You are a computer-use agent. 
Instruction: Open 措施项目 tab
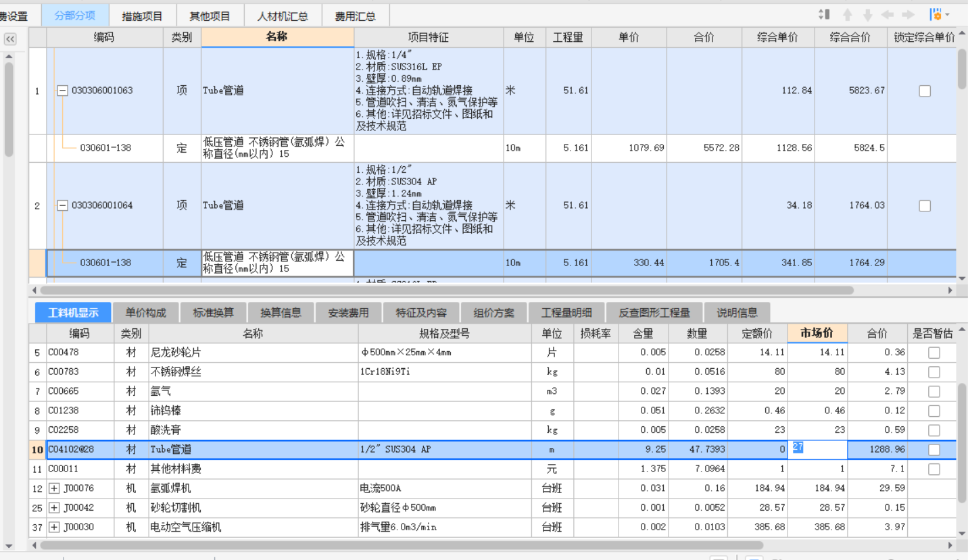[x=142, y=16]
